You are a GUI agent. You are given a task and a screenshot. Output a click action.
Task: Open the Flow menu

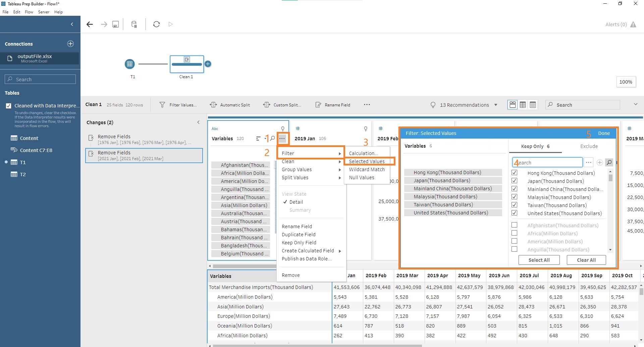coord(29,12)
